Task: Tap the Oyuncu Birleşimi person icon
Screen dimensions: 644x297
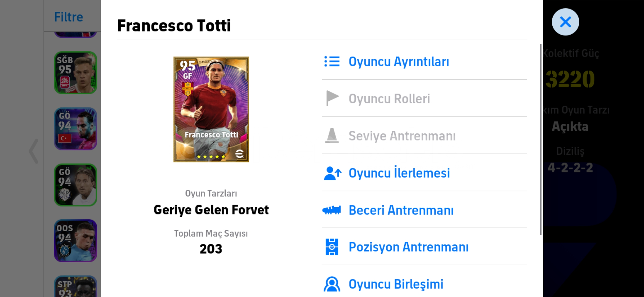Action: point(332,284)
